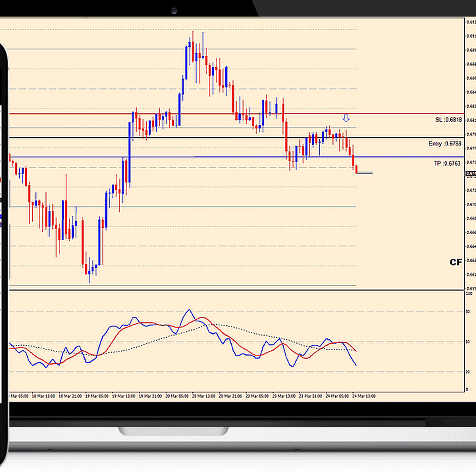Select the red stop-loss horizontal line
Screen dimensions: 476x476
pyautogui.click(x=237, y=114)
